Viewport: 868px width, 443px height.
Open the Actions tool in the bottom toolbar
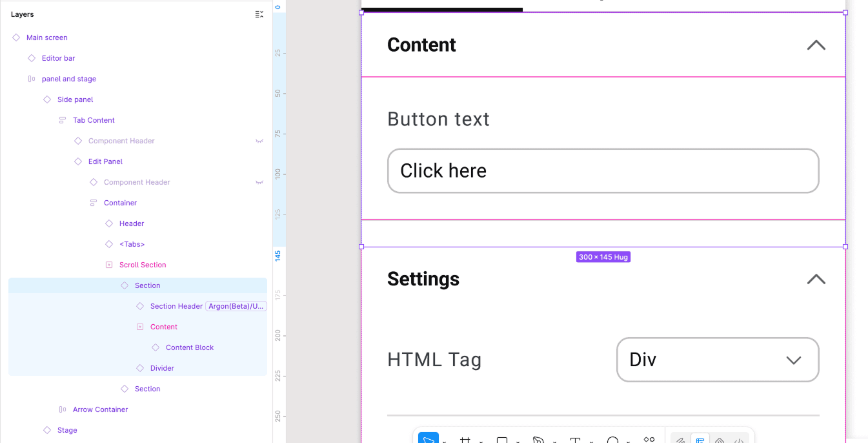(649, 440)
